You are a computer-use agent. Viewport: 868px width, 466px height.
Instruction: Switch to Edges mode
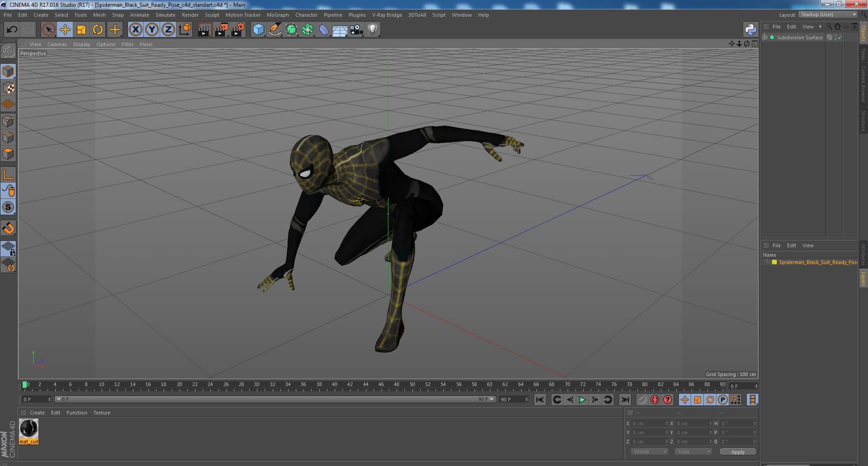click(8, 137)
